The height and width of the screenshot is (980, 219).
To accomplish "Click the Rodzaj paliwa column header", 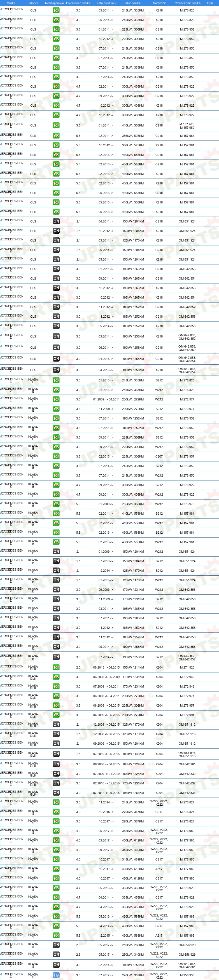I will 54,3.
